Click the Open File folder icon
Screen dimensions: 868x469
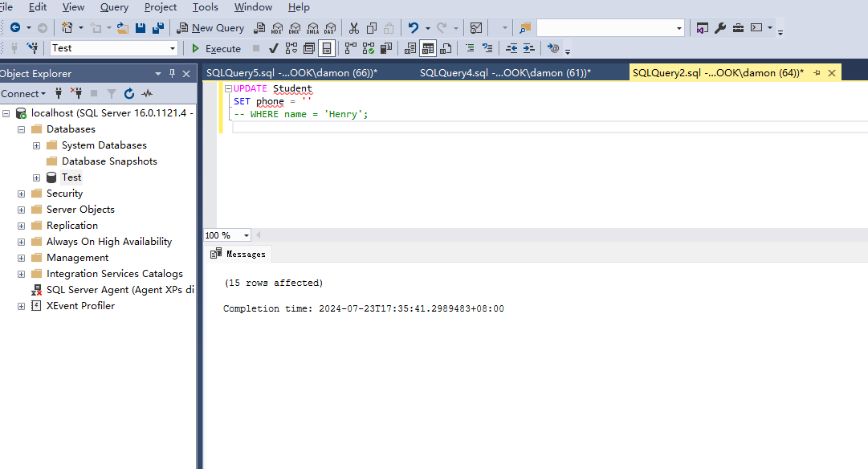123,27
